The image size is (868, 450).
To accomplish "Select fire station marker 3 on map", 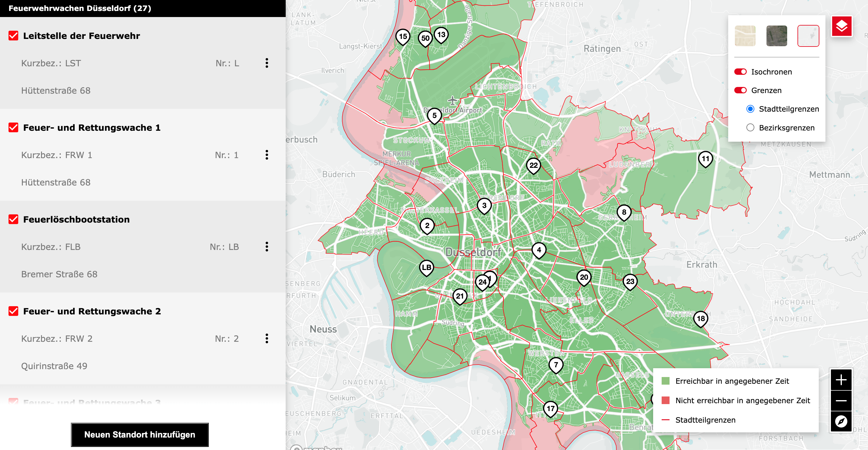I will tap(484, 206).
